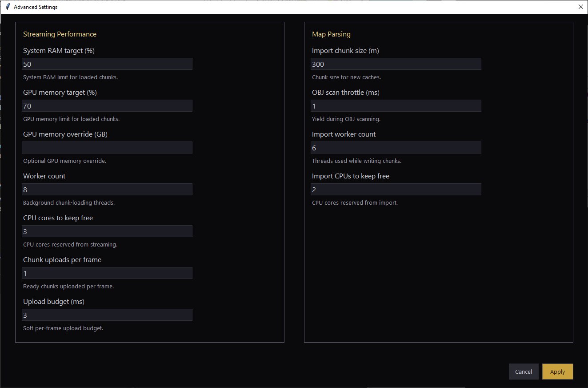Click the 'GPU memory override (GB)' label

point(65,134)
